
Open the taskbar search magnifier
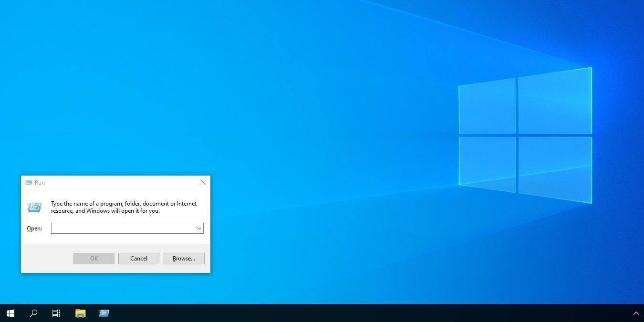[33, 313]
